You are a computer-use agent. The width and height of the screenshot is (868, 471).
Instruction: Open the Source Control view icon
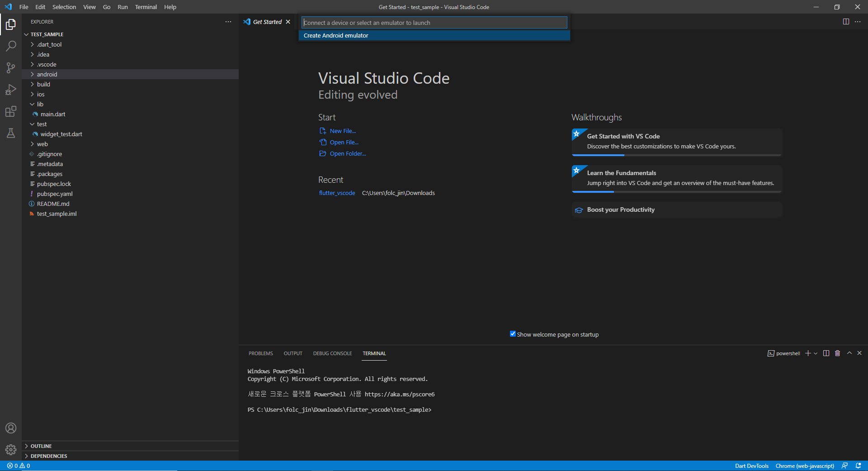point(11,68)
